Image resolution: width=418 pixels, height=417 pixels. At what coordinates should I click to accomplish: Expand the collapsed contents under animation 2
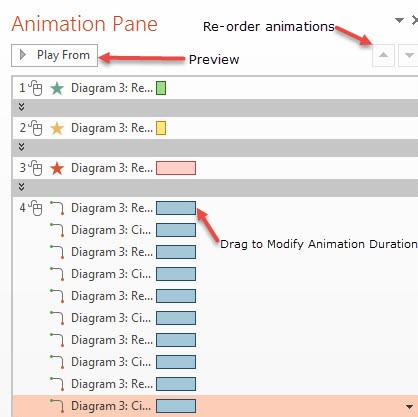coord(21,147)
